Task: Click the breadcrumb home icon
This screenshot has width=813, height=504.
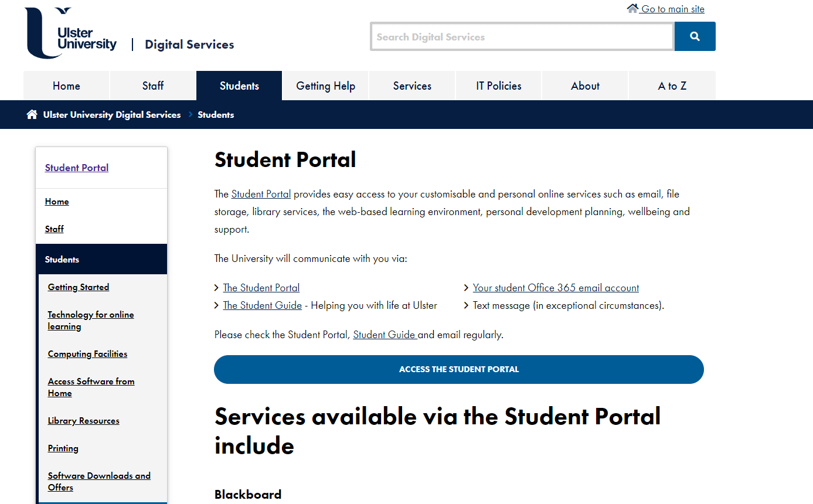Action: click(32, 114)
